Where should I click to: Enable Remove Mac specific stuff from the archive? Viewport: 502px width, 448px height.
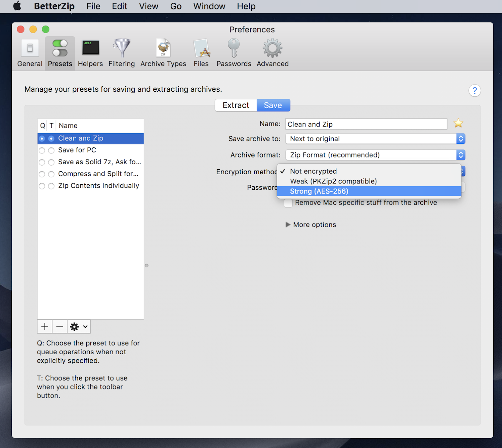click(x=288, y=203)
